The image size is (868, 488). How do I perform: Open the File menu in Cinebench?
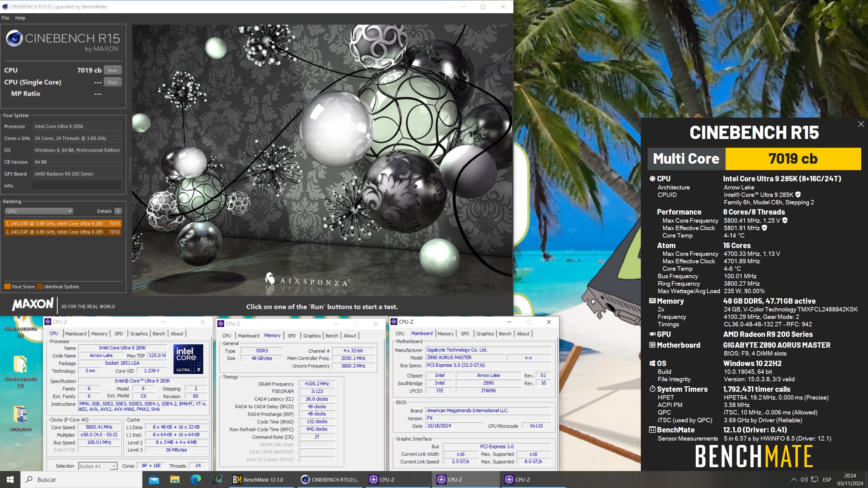[x=5, y=18]
